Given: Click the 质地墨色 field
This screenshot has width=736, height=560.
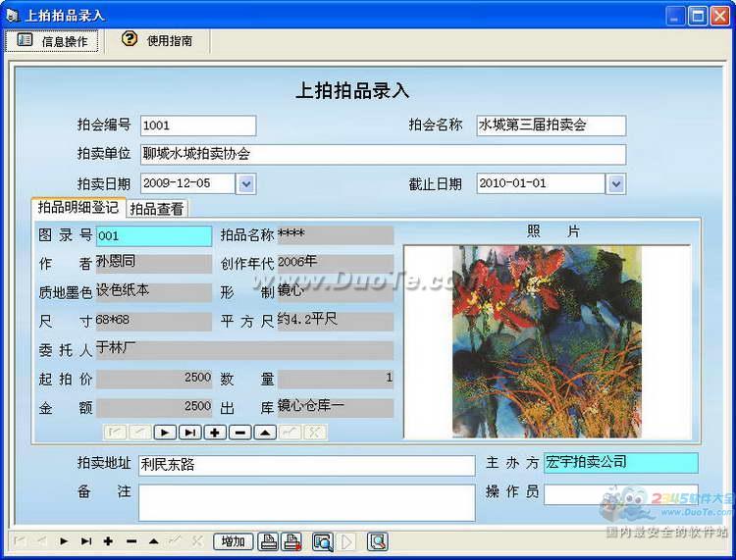Looking at the screenshot, I should (154, 292).
